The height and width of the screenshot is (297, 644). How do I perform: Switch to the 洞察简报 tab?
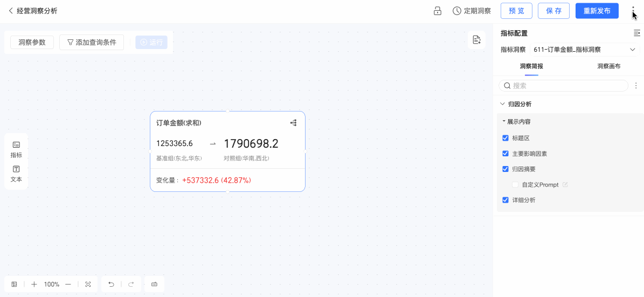pos(531,66)
